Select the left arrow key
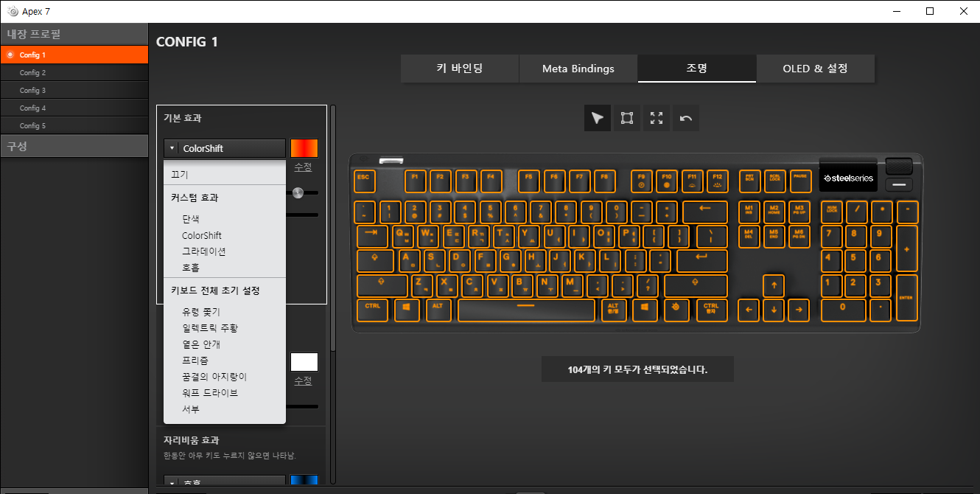This screenshot has width=980, height=494. point(748,310)
